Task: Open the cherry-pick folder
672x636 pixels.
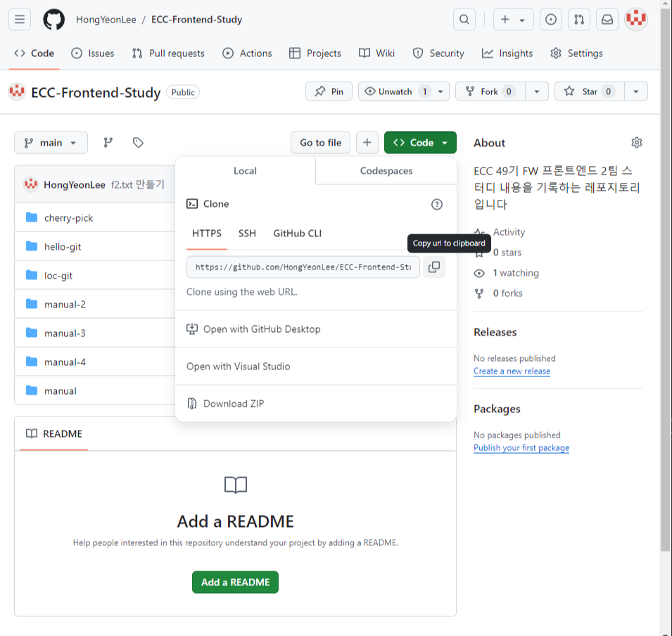Action: point(68,217)
